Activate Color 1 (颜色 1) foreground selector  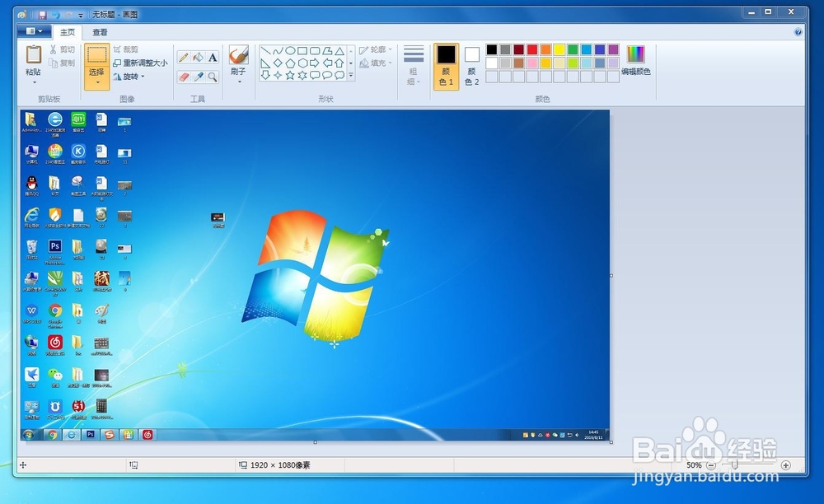[446, 67]
